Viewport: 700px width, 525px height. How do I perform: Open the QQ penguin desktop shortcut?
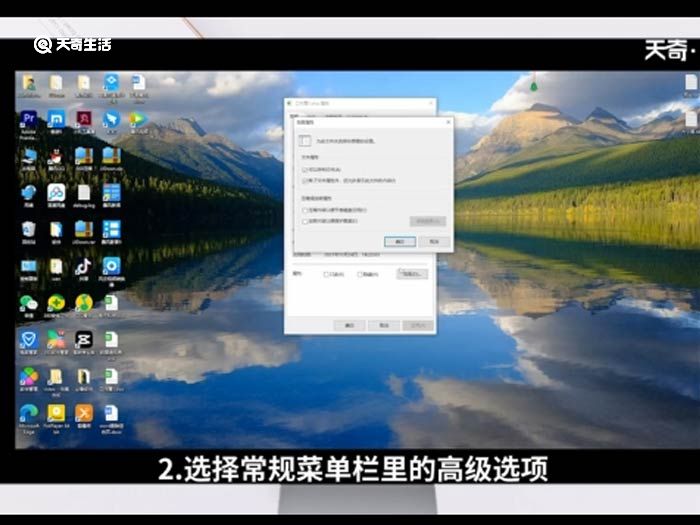(56, 157)
